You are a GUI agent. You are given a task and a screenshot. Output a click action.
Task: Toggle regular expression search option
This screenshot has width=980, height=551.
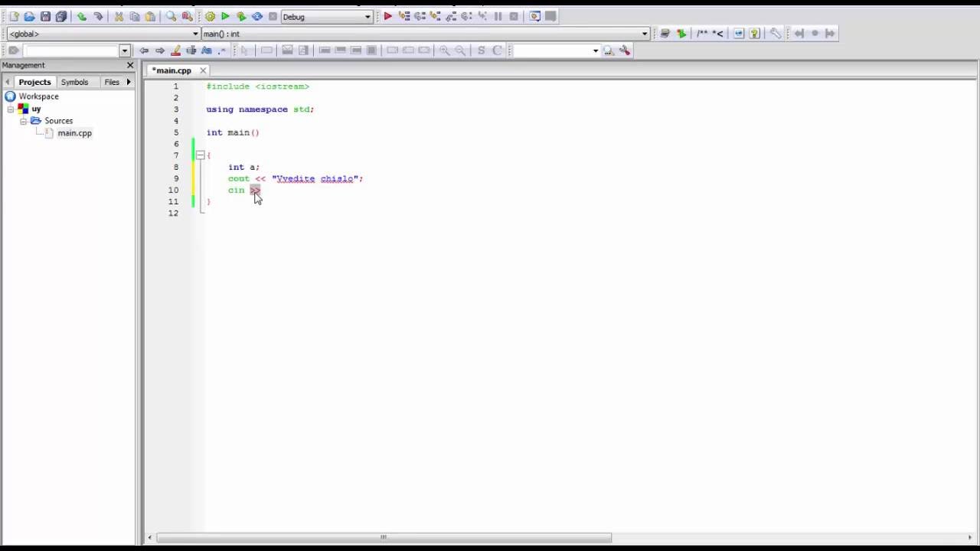[223, 51]
